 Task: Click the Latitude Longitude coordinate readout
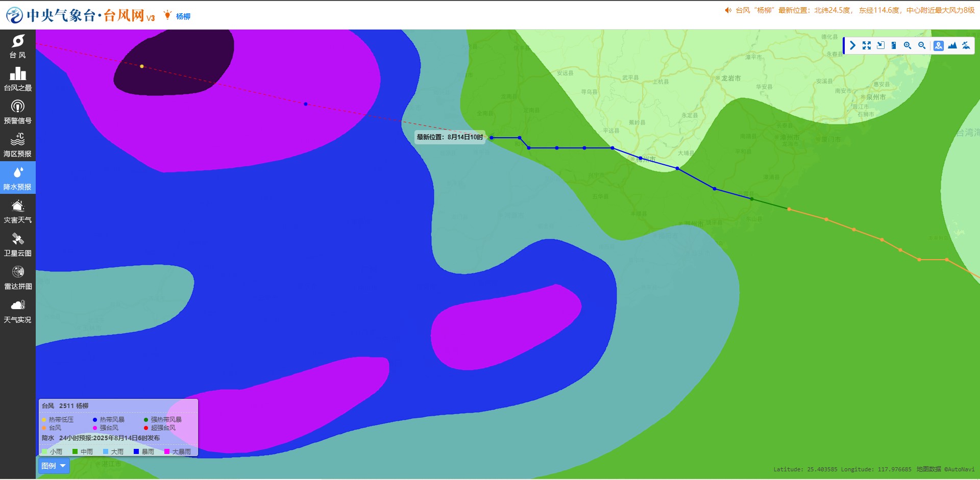842,469
